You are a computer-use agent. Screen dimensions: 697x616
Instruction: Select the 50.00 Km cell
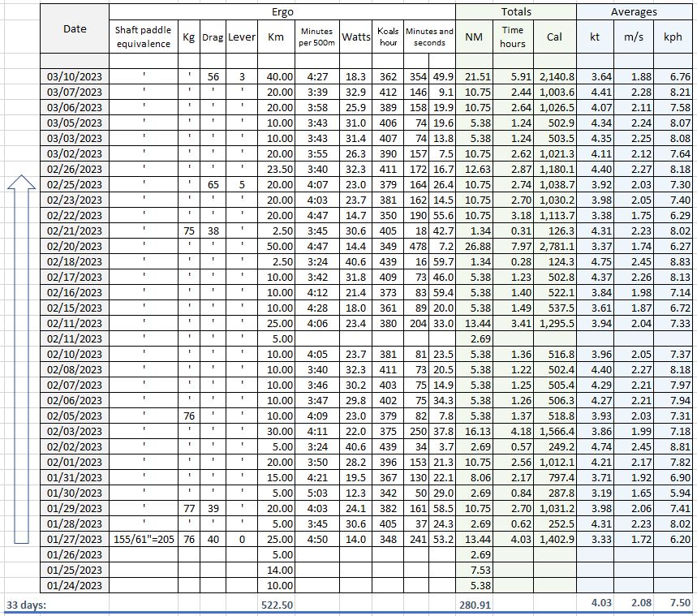276,246
